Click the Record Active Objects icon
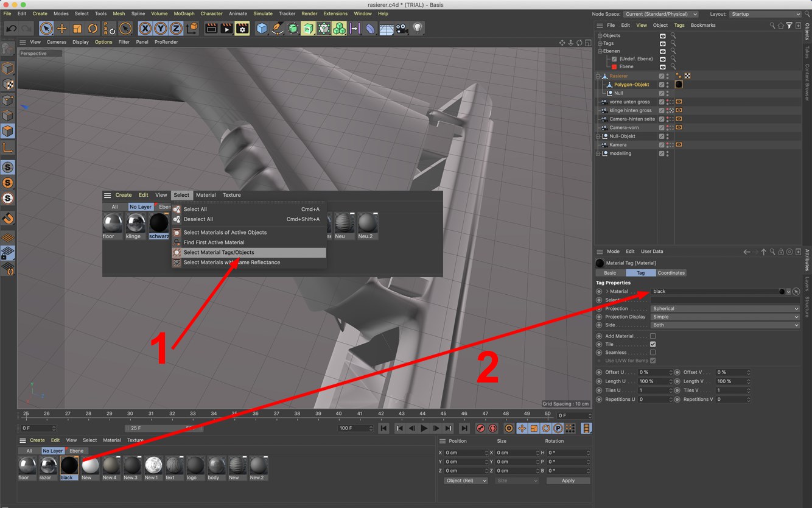The image size is (812, 508). (480, 428)
